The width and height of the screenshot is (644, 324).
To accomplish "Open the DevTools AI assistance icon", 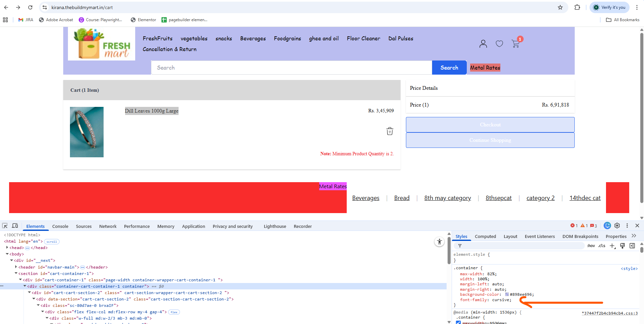I will click(x=607, y=226).
